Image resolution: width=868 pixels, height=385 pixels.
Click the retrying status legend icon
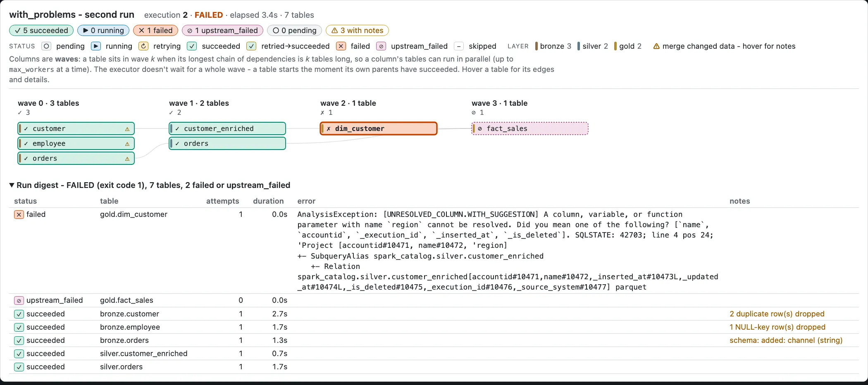point(143,46)
